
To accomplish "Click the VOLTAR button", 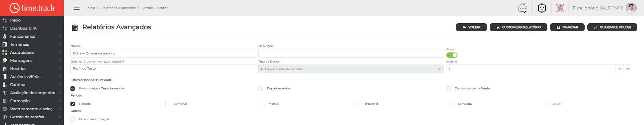I will [471, 27].
